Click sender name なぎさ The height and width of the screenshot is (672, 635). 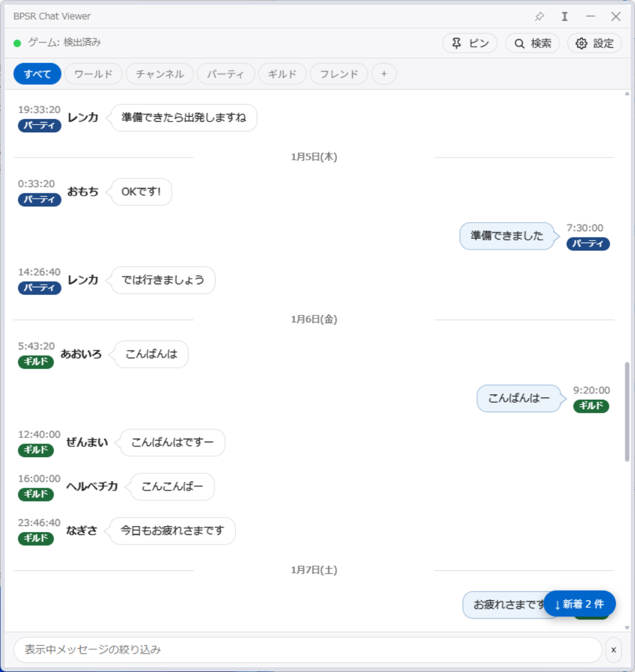pos(81,531)
